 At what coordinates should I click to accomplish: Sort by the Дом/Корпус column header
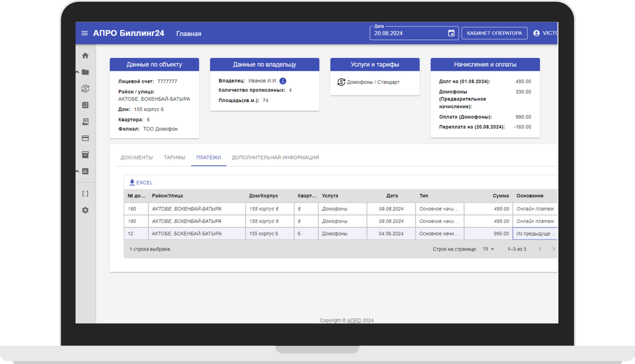263,196
